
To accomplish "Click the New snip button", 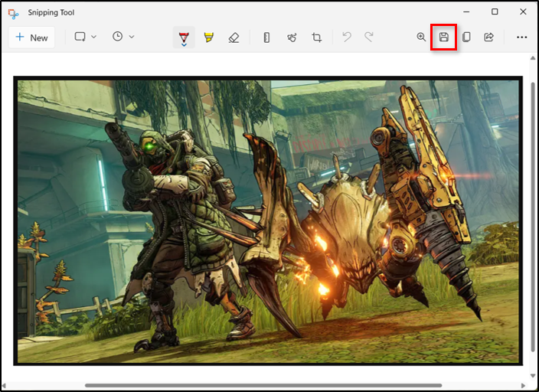I will [x=31, y=38].
